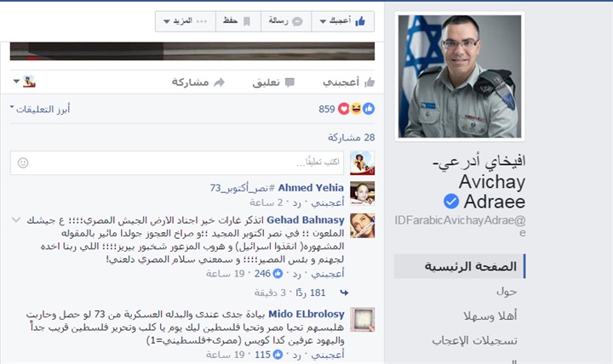Viewport: 613px width, 364px height.
Task: Click the heart reaction icon next to 859
Action: point(343,109)
